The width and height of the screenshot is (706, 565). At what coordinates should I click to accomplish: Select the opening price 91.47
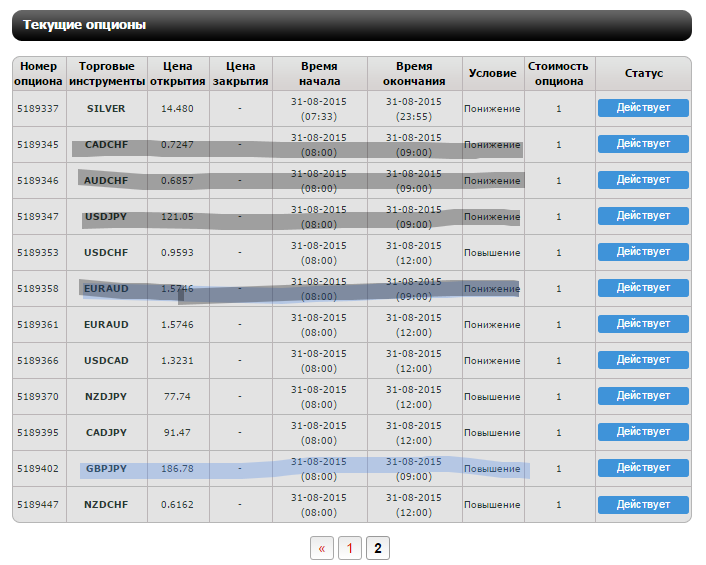pos(177,433)
